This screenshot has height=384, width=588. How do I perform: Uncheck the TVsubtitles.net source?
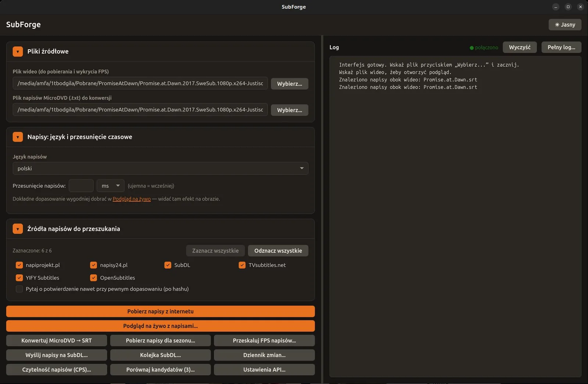coord(242,265)
